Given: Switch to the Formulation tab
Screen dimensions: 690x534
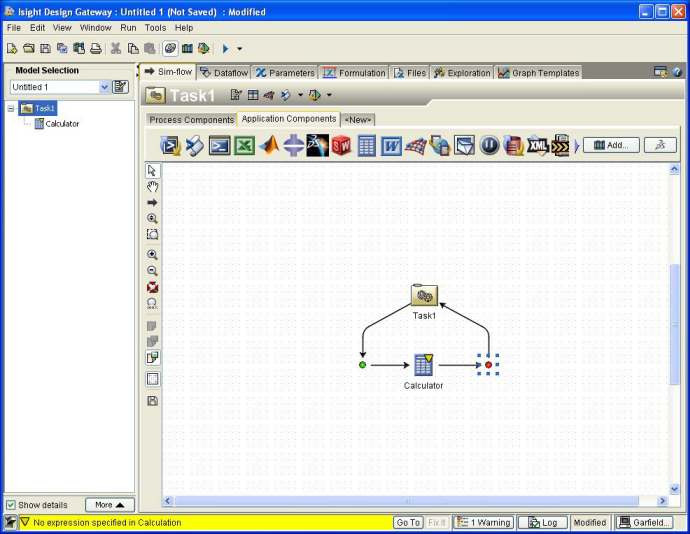Looking at the screenshot, I should point(354,73).
